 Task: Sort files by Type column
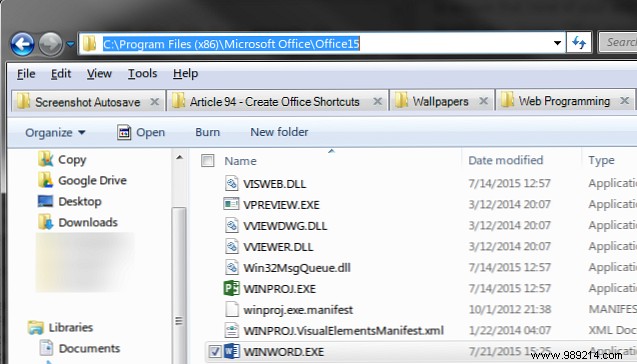coord(601,160)
